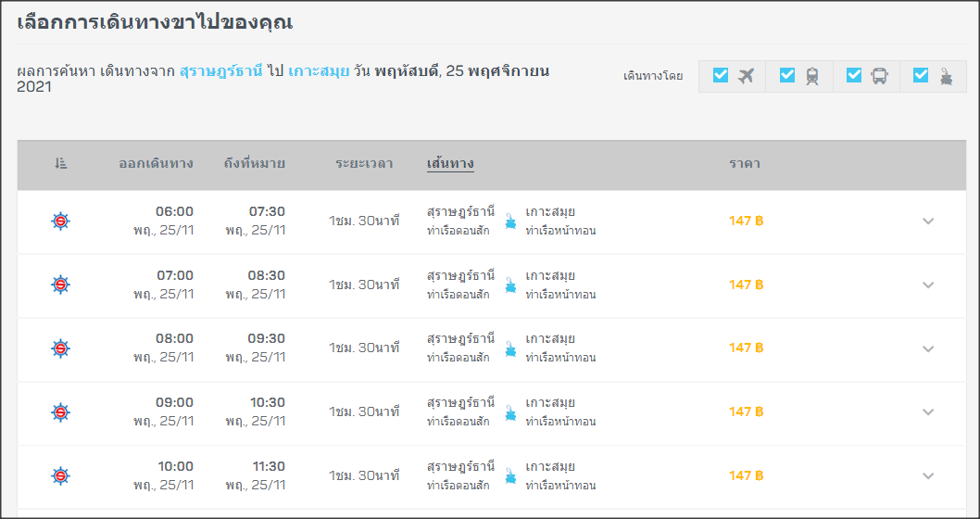
Task: Uncheck the ferry travel mode checkbox
Action: [x=921, y=75]
